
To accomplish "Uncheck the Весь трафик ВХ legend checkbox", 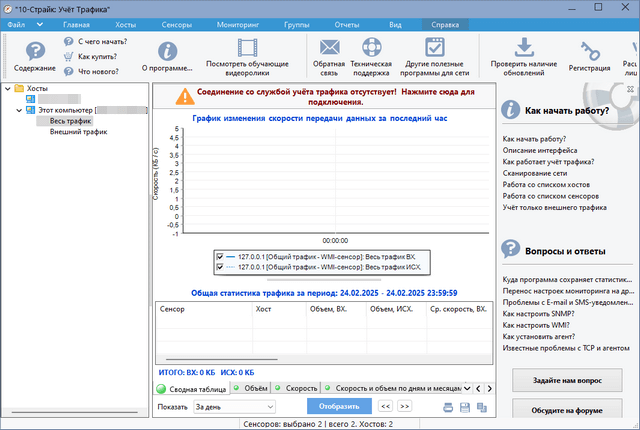I will (219, 257).
